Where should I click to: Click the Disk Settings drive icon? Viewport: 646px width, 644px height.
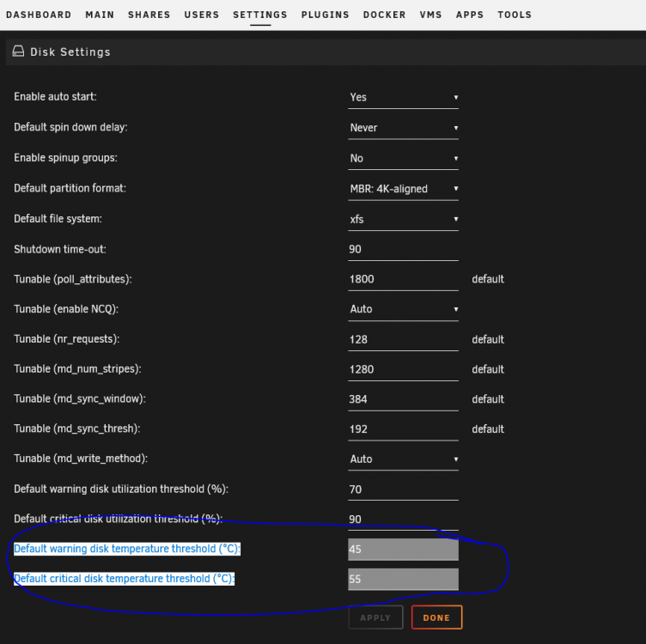coord(18,52)
